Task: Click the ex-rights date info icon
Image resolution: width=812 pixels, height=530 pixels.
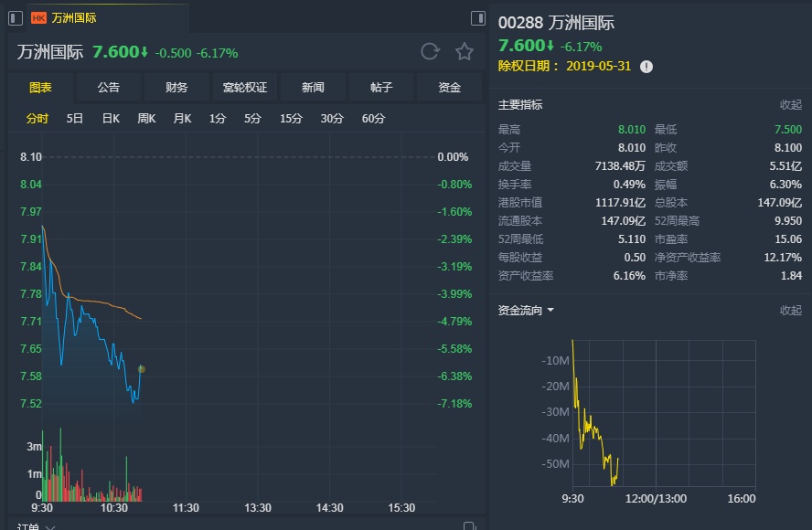Action: [646, 67]
